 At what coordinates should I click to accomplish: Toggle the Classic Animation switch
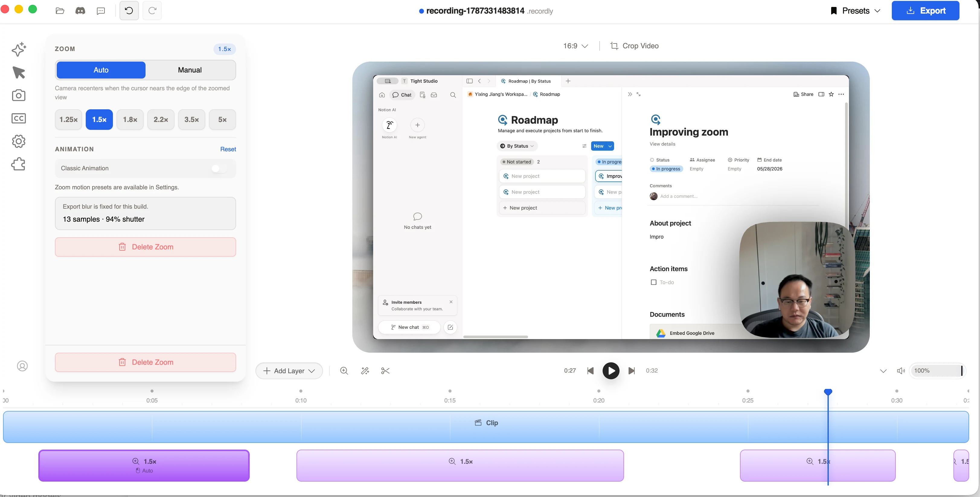[219, 168]
